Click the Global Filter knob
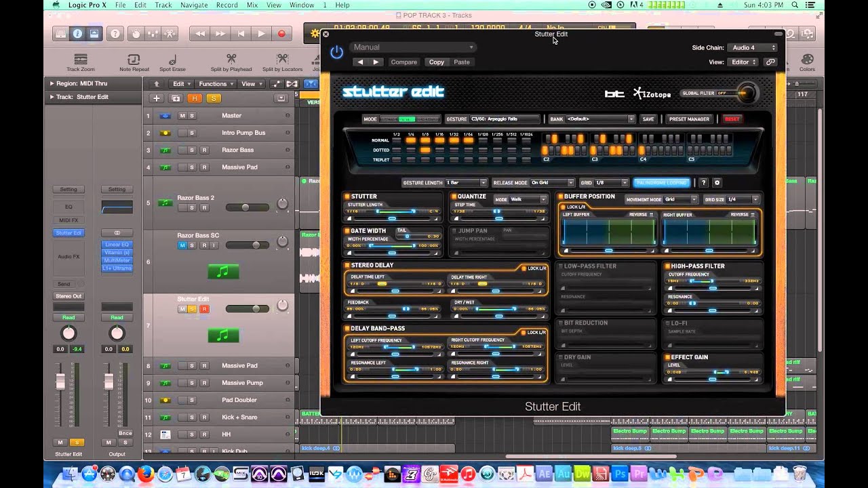The height and width of the screenshot is (488, 868). point(747,94)
